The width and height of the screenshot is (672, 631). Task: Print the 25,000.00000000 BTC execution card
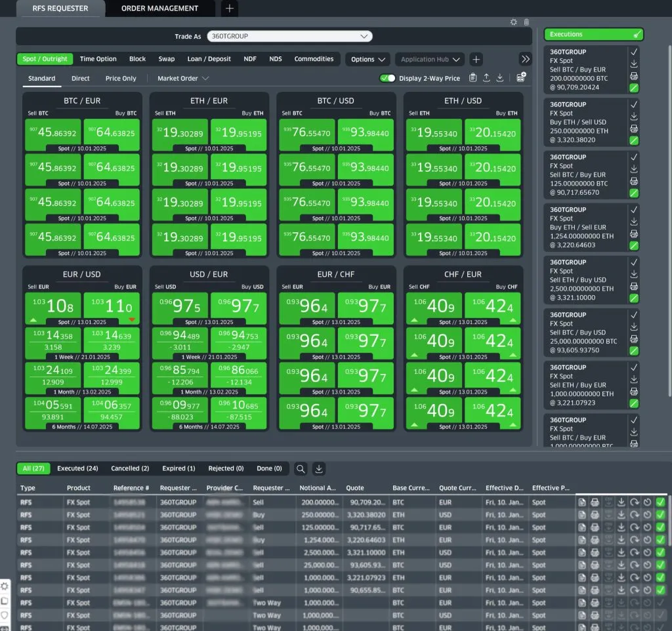pos(634,339)
